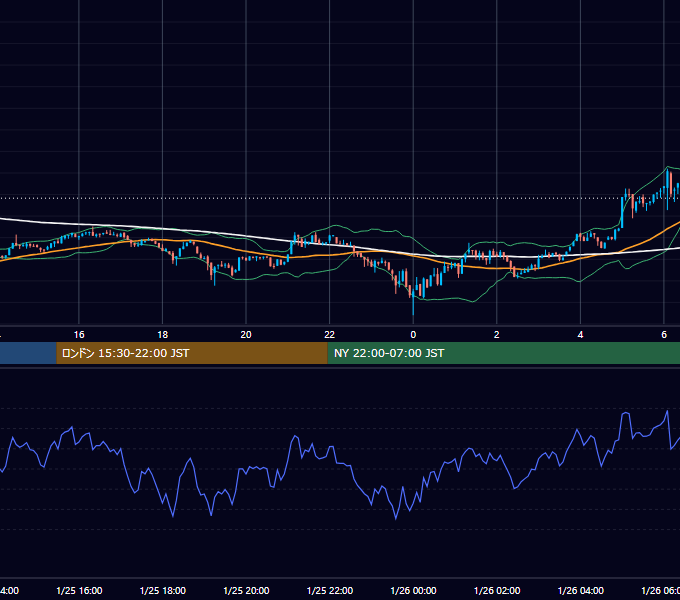680x600 pixels.
Task: Click the 18 hour label on price chart axis
Action: pos(163,335)
